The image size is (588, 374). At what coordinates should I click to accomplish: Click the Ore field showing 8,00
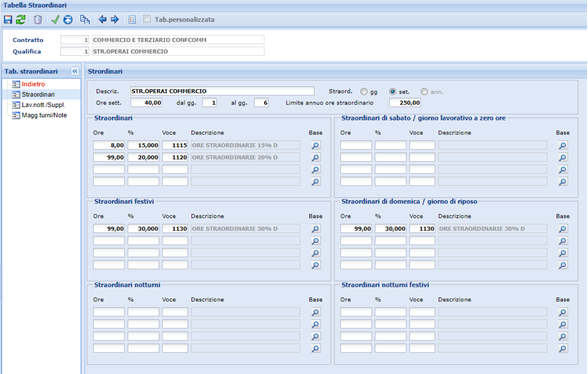coord(109,145)
